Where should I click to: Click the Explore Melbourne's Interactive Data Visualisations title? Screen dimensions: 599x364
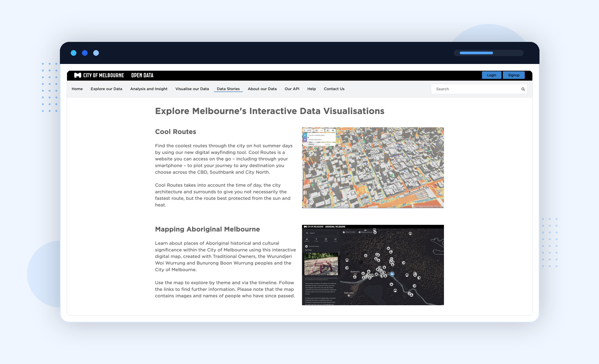coord(270,111)
